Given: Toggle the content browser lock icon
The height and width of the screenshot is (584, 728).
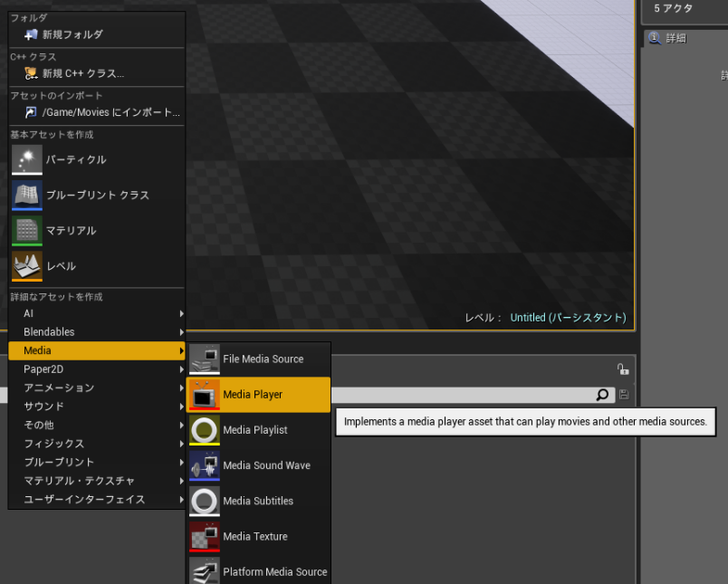Looking at the screenshot, I should click(623, 369).
